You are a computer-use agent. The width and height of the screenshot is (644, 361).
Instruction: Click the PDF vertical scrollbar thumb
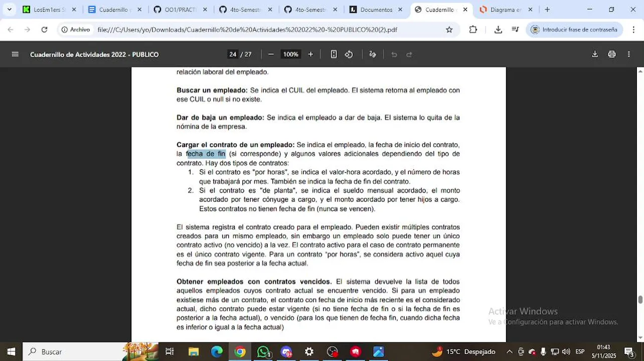click(640, 300)
